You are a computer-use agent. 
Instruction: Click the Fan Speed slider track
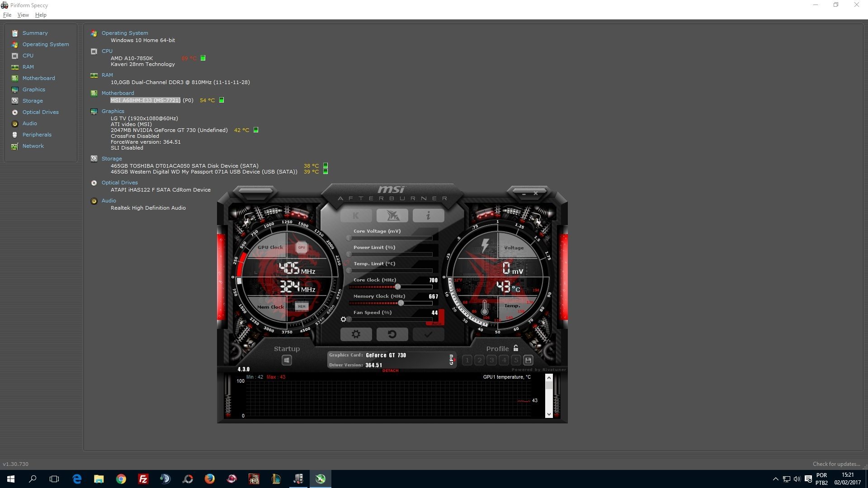[390, 319]
